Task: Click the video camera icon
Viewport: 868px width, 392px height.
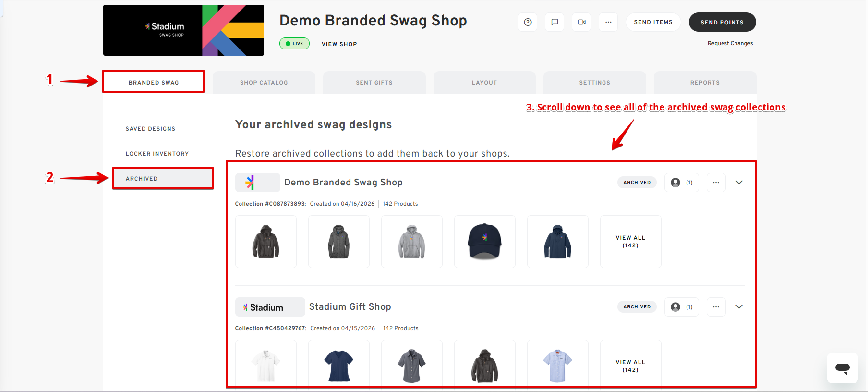Action: [581, 22]
